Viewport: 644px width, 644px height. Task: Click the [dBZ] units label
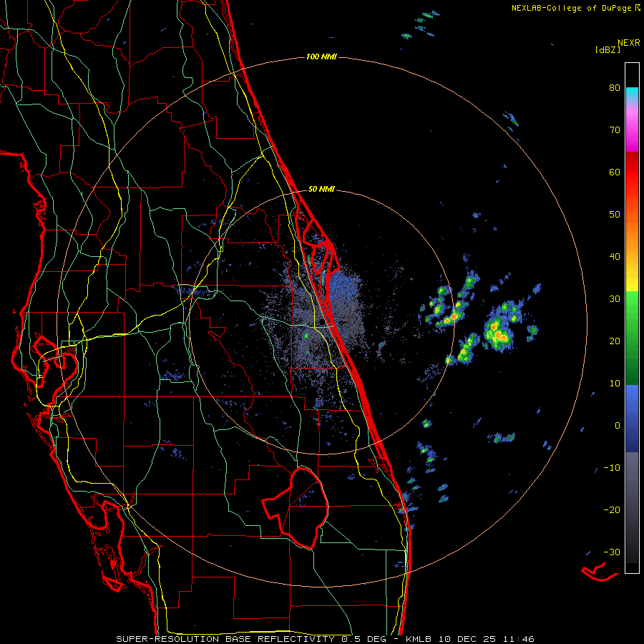[608, 50]
